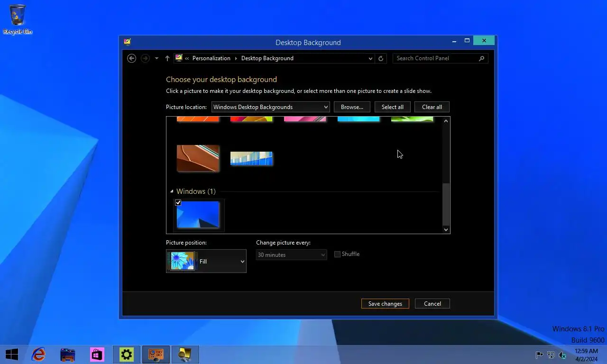The image size is (607, 364).
Task: Select the brown curved lines wallpaper thumbnail
Action: pyautogui.click(x=198, y=158)
